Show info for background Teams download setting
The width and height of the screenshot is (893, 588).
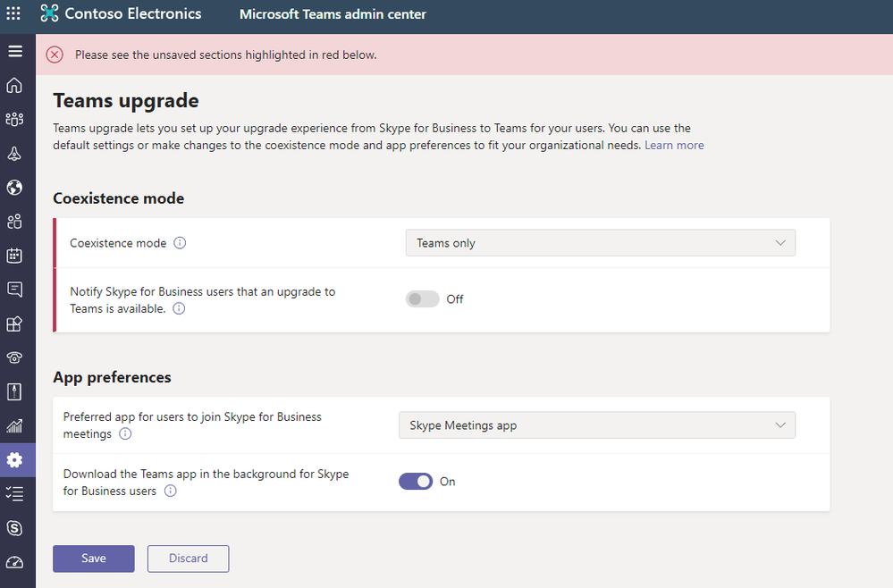pos(170,491)
